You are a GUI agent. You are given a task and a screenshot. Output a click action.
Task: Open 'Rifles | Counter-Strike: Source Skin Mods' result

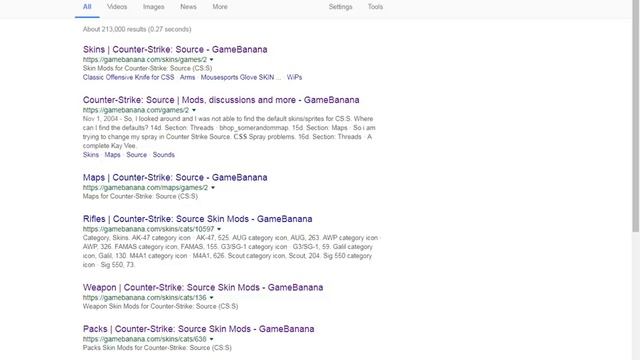[198, 219]
